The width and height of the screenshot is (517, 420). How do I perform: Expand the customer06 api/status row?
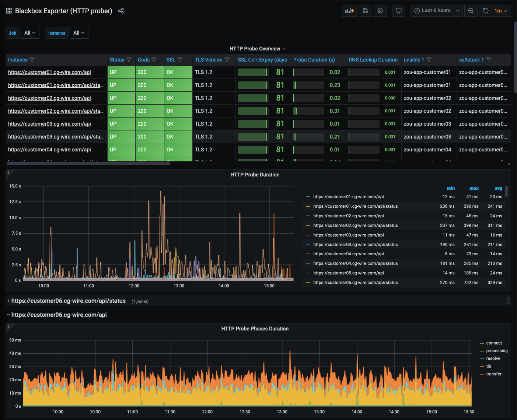(x=68, y=301)
